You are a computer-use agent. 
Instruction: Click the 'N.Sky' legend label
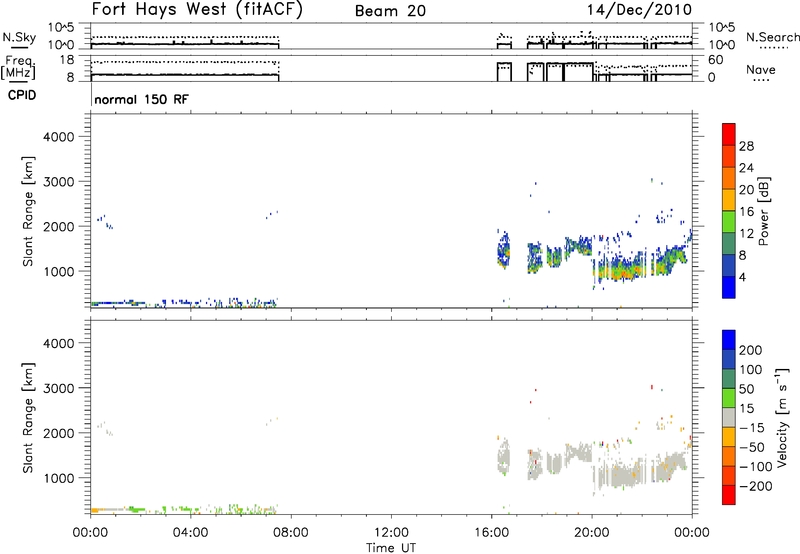pos(19,37)
